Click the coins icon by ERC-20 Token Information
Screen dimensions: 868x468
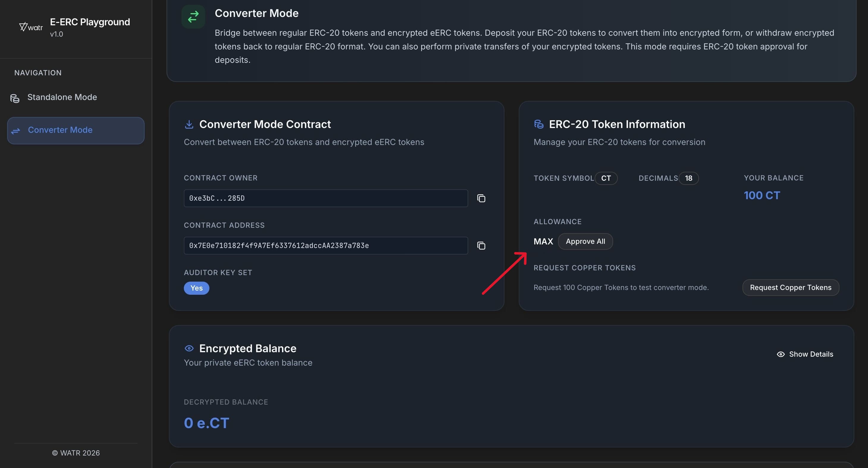(x=538, y=124)
